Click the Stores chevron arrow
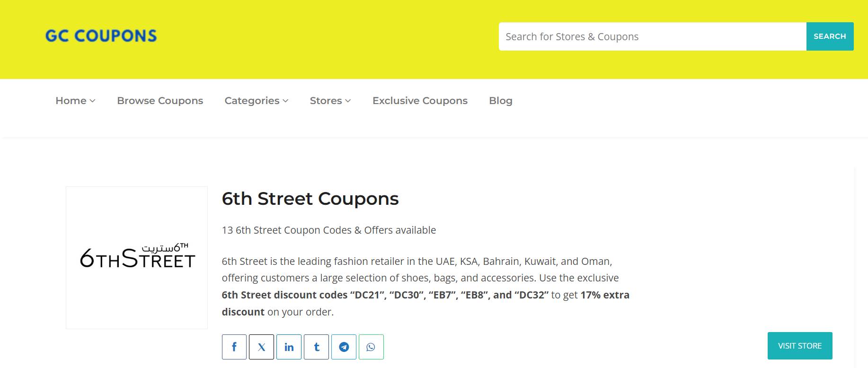868x368 pixels. point(348,101)
